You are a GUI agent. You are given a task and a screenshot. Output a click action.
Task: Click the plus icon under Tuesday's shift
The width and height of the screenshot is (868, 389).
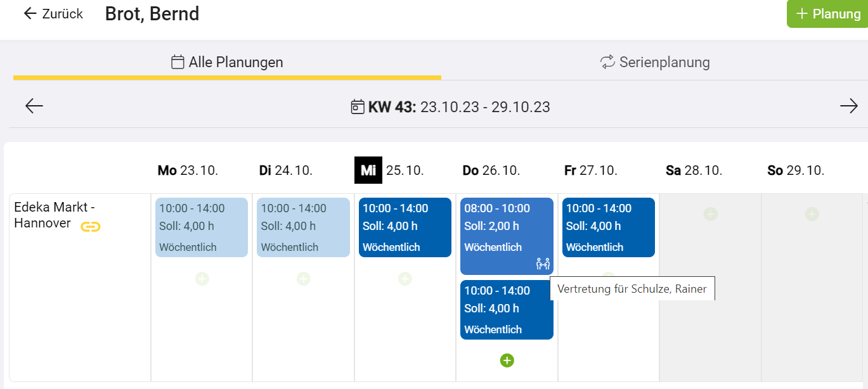[x=303, y=278]
